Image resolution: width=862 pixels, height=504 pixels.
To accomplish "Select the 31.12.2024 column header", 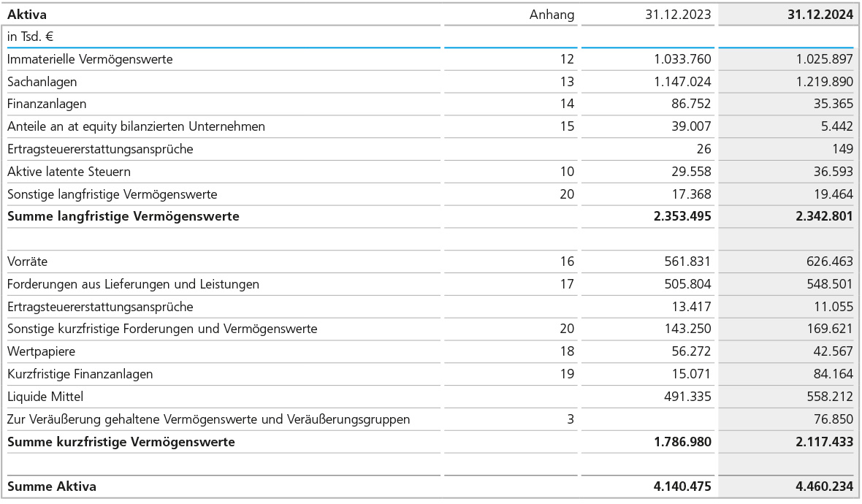I will 820,14.
